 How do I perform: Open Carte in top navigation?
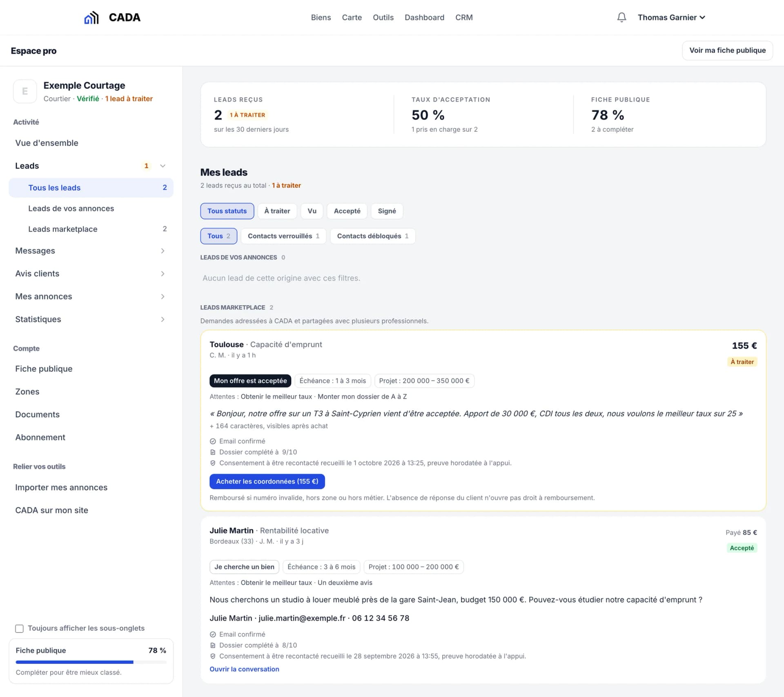point(352,18)
